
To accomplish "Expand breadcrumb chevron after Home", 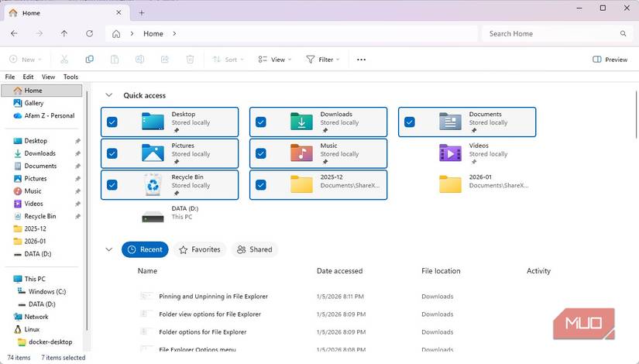I will (174, 34).
